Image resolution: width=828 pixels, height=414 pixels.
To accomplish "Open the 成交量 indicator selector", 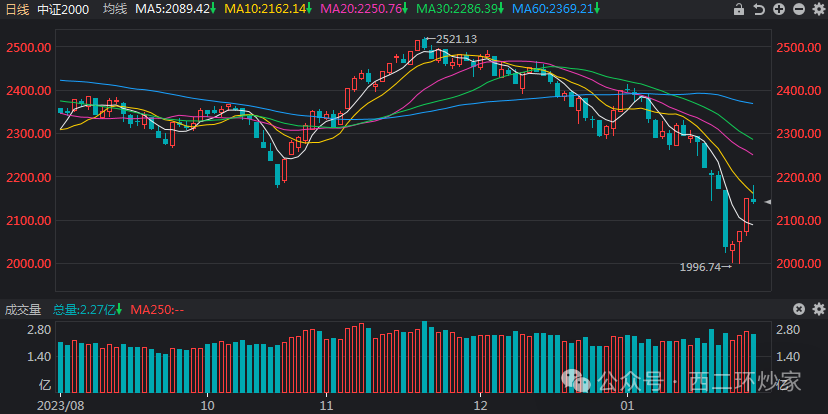I will (23, 309).
